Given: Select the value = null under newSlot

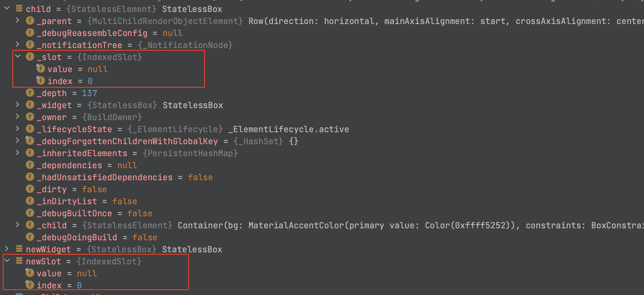Looking at the screenshot, I should (x=62, y=273).
